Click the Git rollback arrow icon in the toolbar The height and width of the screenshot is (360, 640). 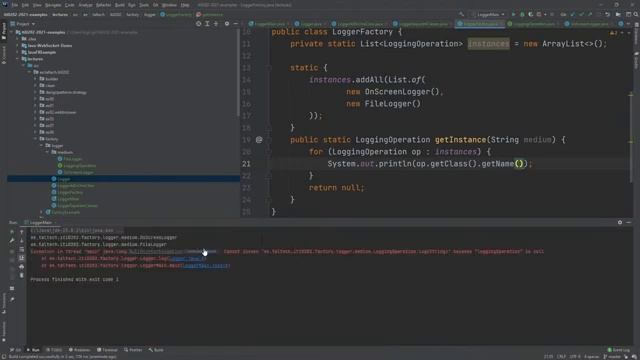[x=607, y=14]
